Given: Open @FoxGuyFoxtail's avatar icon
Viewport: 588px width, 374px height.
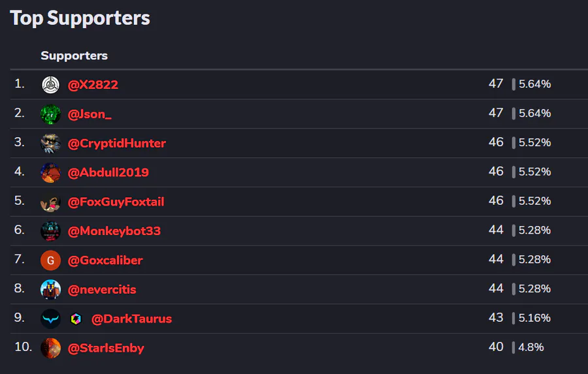Looking at the screenshot, I should point(50,202).
